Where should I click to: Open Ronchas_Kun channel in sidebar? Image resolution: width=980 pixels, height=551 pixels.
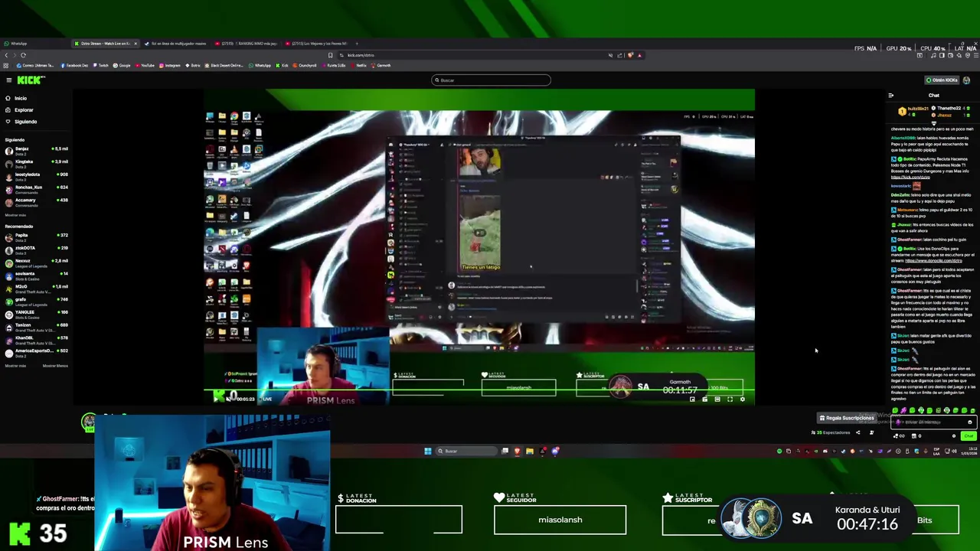pos(37,188)
